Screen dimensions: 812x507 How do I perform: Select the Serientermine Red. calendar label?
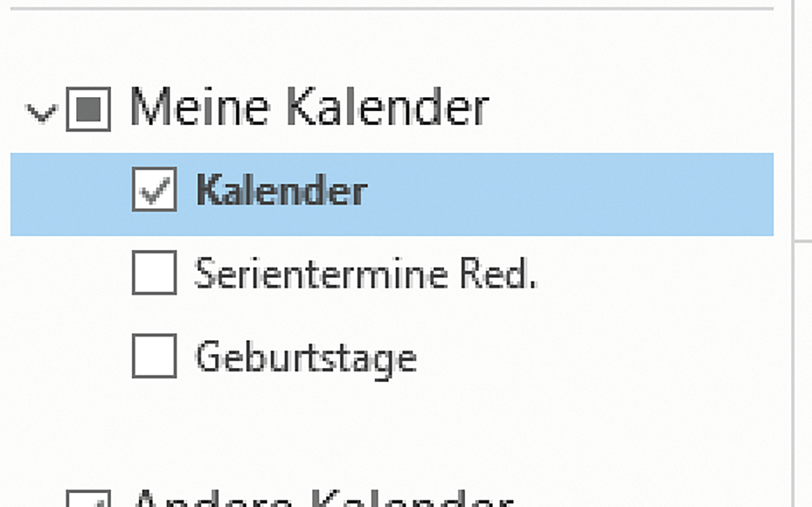tap(366, 274)
